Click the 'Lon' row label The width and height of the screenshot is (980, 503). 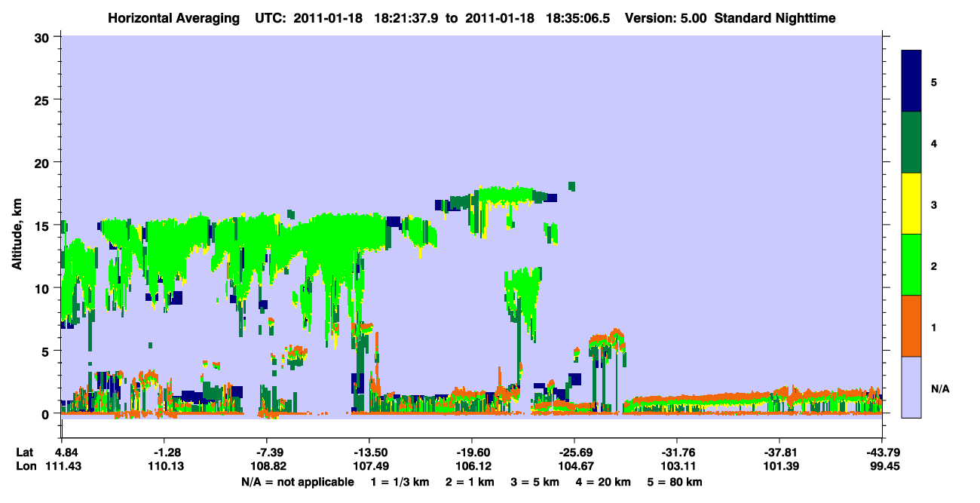[x=25, y=467]
